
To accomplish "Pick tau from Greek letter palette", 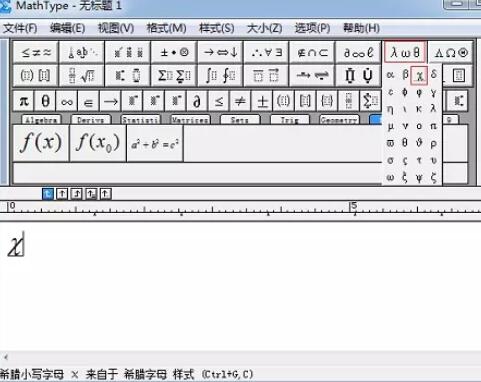I will pyautogui.click(x=419, y=160).
